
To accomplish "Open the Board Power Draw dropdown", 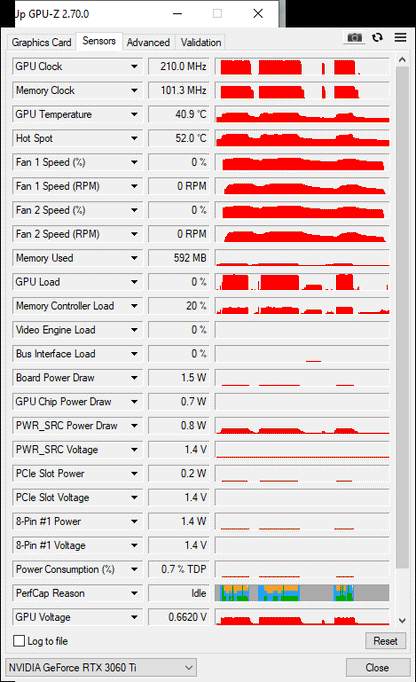I will (134, 378).
